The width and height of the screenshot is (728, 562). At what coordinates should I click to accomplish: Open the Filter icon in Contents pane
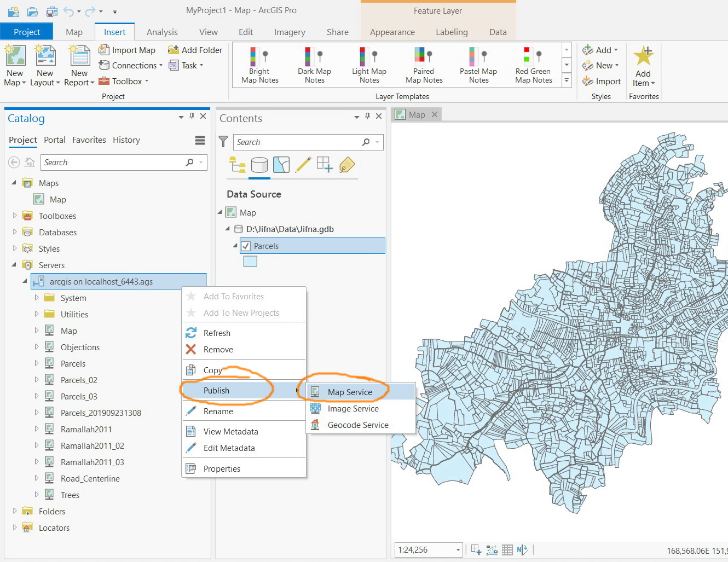223,142
